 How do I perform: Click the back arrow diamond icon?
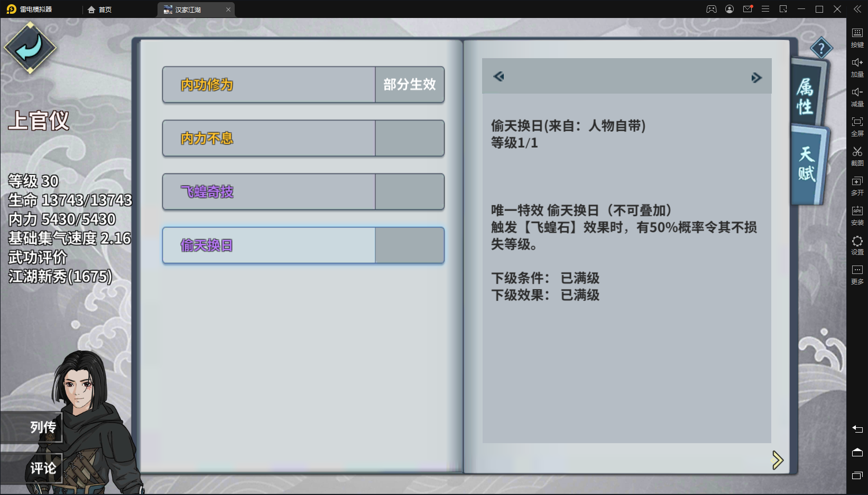[x=30, y=48]
